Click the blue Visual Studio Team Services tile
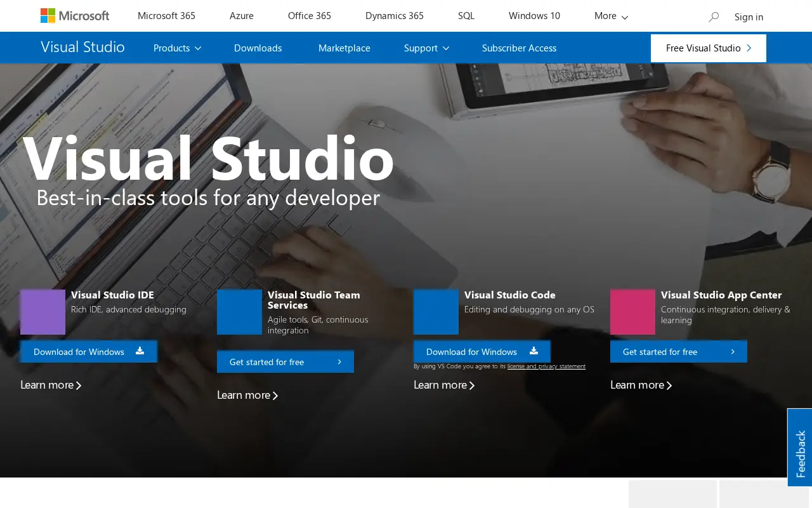812x508 pixels. (239, 312)
